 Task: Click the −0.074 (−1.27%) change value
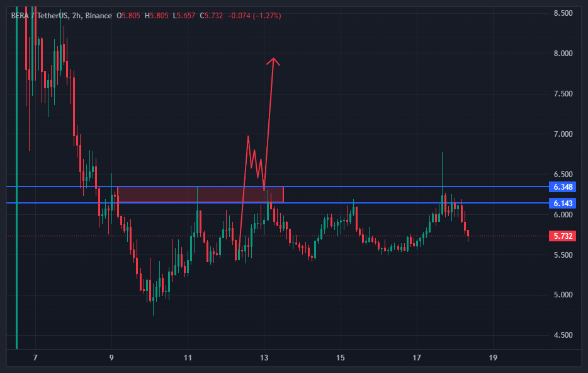[254, 16]
